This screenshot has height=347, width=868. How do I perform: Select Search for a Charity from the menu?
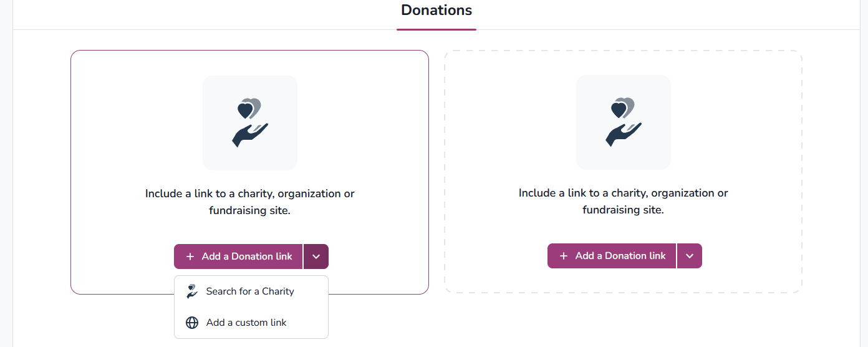250,291
